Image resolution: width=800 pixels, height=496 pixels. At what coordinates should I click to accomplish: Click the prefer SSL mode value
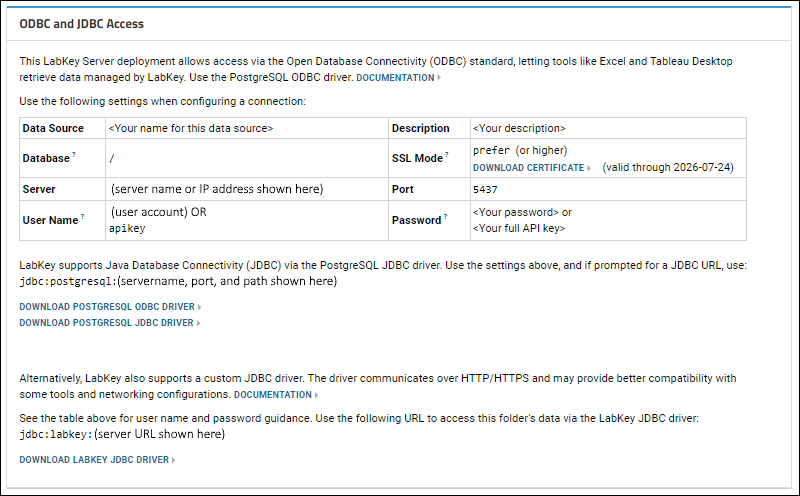coord(491,150)
